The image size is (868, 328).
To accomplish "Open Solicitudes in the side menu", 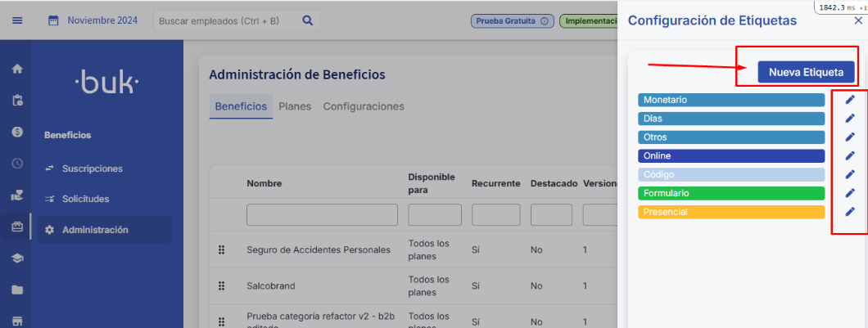I will [86, 199].
